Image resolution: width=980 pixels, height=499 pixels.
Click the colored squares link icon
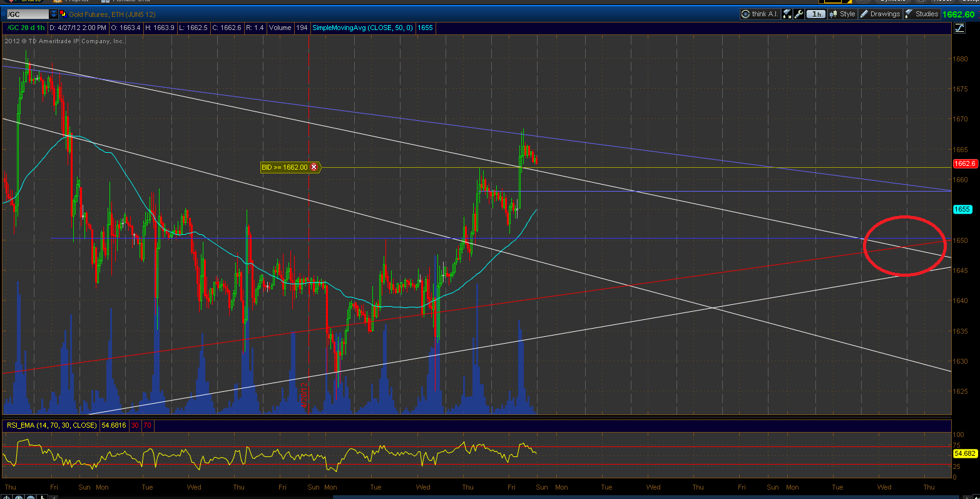63,14
